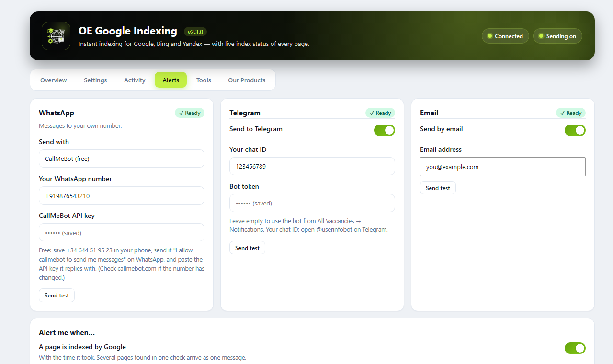
Task: Go to the Activity tab
Action: [x=135, y=80]
